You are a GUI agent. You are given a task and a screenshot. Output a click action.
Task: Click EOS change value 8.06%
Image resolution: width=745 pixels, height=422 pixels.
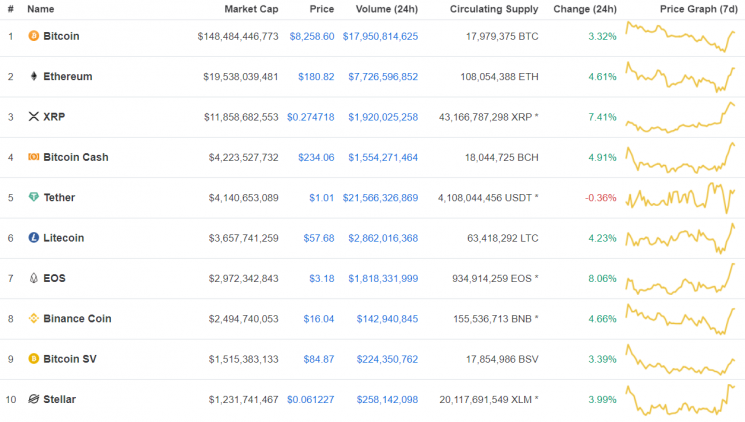pos(602,278)
